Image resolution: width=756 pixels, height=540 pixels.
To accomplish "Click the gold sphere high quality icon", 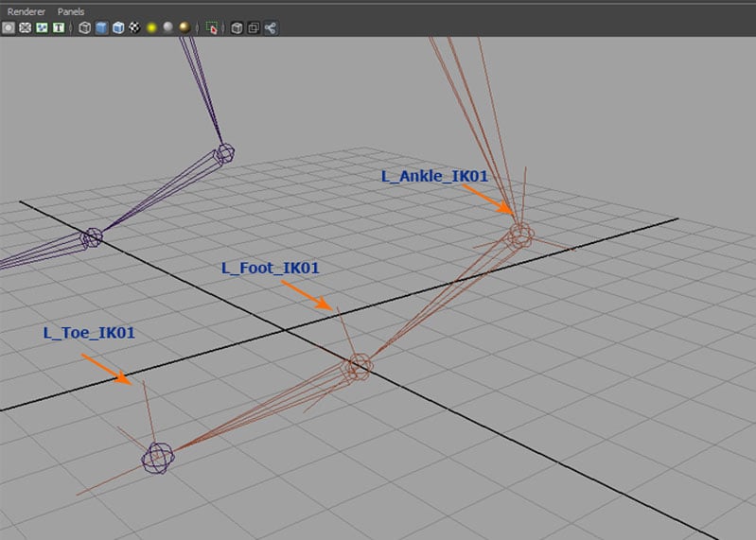I will click(x=184, y=28).
